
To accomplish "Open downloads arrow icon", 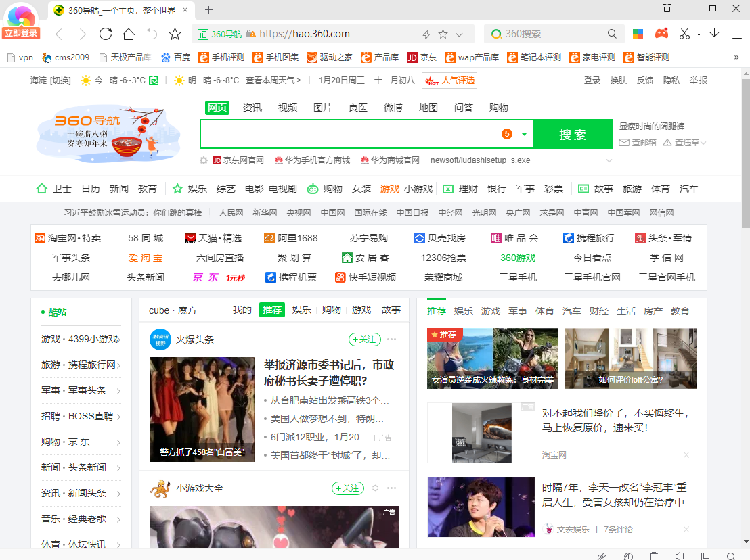I will (x=714, y=34).
